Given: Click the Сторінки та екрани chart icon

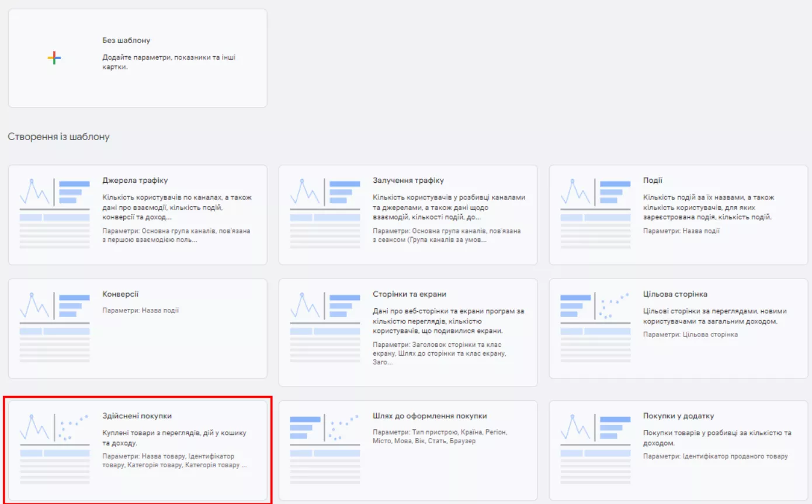Looking at the screenshot, I should tap(325, 326).
